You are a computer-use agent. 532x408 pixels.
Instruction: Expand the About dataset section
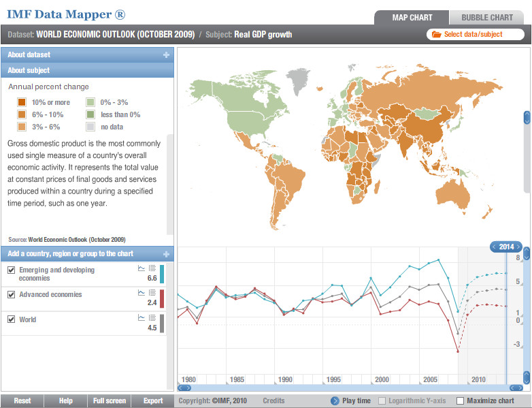[87, 54]
